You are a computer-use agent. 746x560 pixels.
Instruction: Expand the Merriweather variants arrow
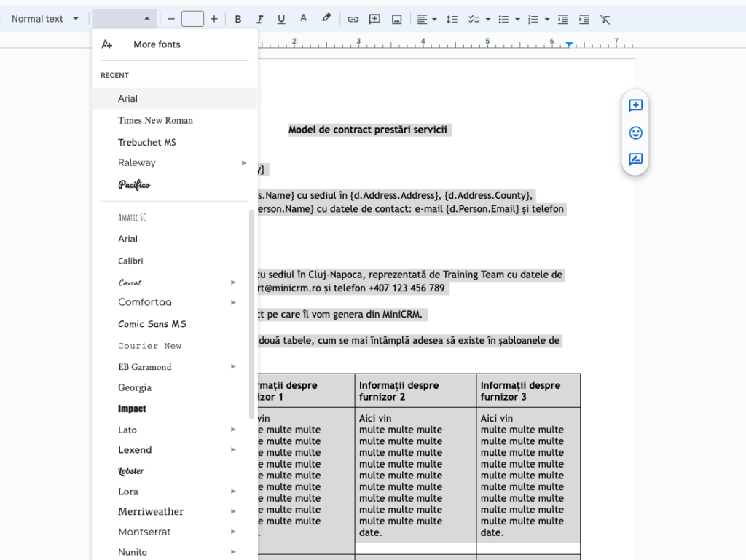click(233, 511)
